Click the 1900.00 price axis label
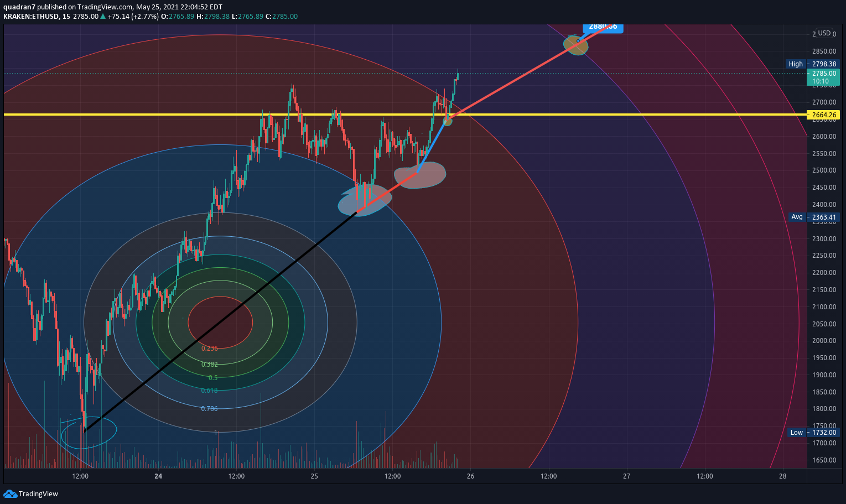This screenshot has height=504, width=846. click(x=824, y=375)
